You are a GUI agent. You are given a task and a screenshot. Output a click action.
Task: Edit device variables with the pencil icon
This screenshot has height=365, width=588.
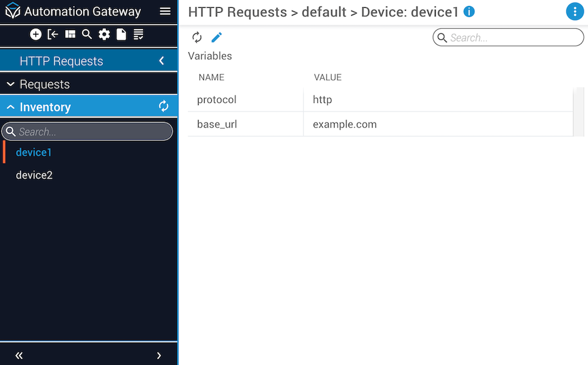pyautogui.click(x=217, y=37)
